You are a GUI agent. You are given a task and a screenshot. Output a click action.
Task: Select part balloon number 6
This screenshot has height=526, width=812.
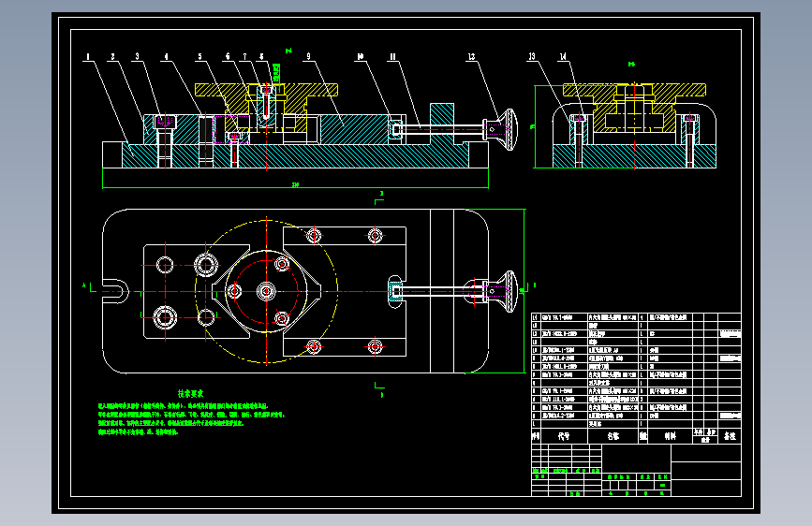point(228,56)
